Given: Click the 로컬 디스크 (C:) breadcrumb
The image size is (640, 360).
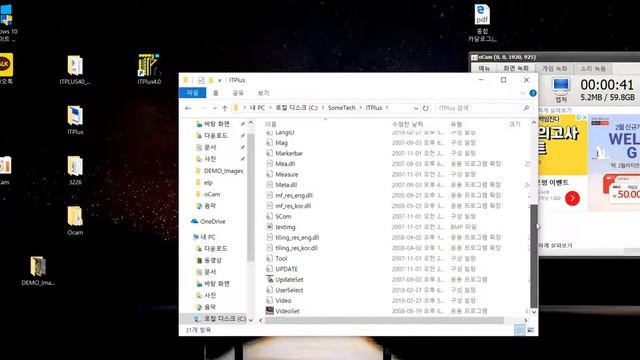Looking at the screenshot, I should click(x=296, y=108).
